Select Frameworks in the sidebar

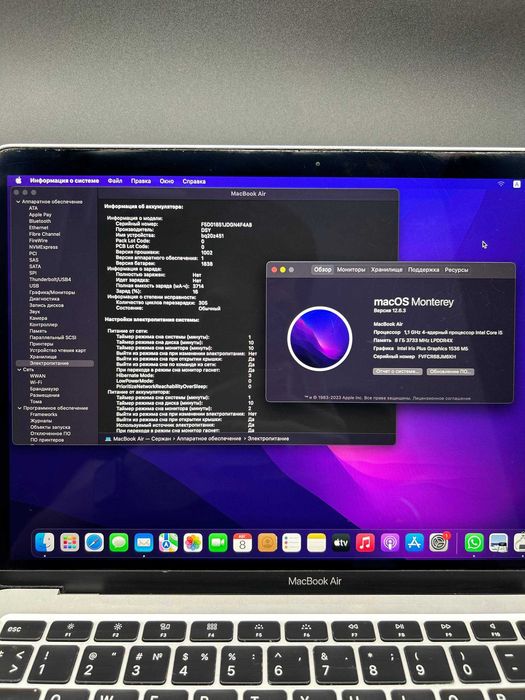[44, 415]
